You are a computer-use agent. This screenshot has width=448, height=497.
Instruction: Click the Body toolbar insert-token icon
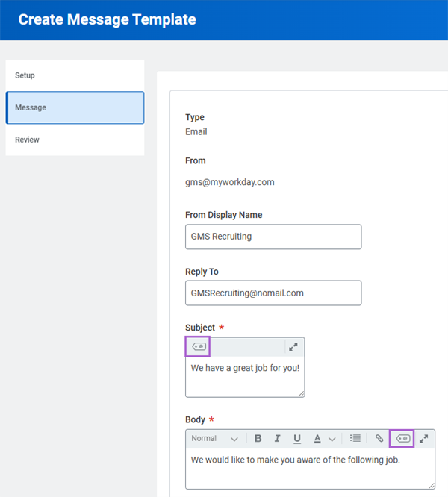coord(403,438)
